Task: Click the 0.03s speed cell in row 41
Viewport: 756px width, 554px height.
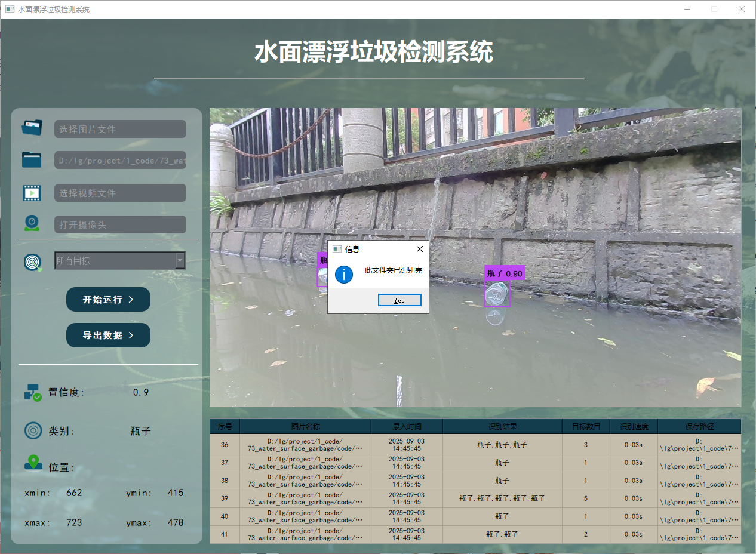Action: point(634,534)
